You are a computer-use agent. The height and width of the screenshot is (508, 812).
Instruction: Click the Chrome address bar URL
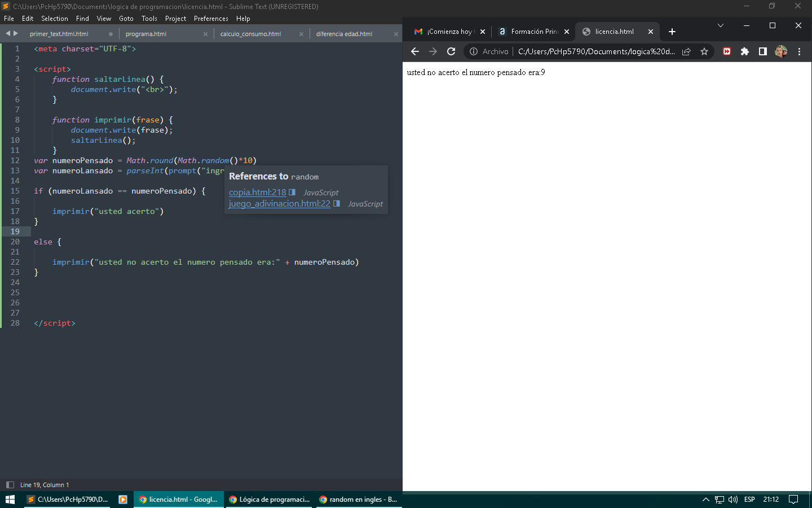(x=596, y=51)
